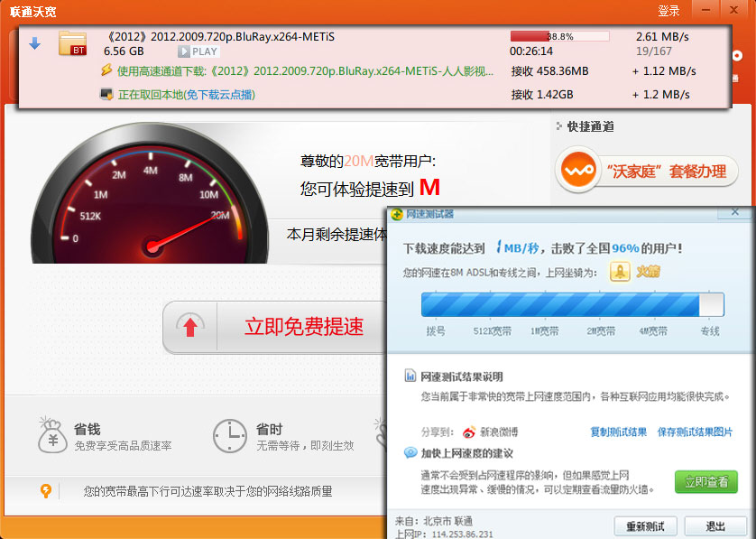Click 登录 to log in

point(668,11)
